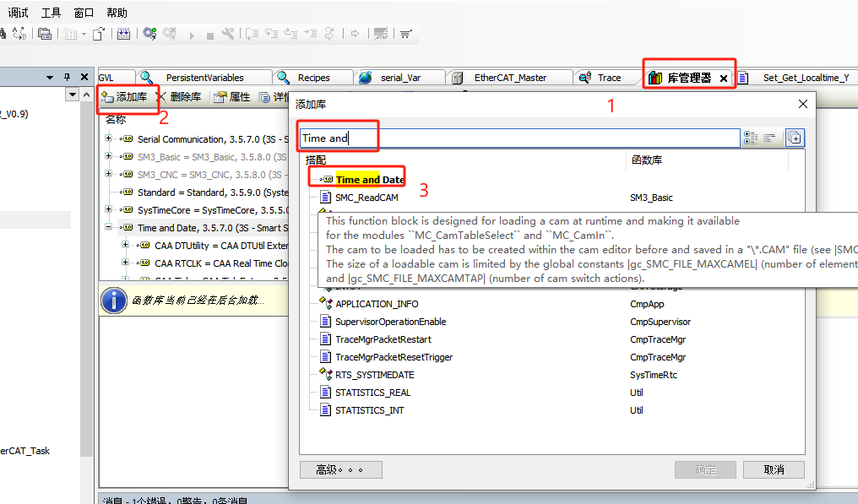Switch to the serial_Var tab
Image resolution: width=858 pixels, height=504 pixels.
tap(400, 78)
